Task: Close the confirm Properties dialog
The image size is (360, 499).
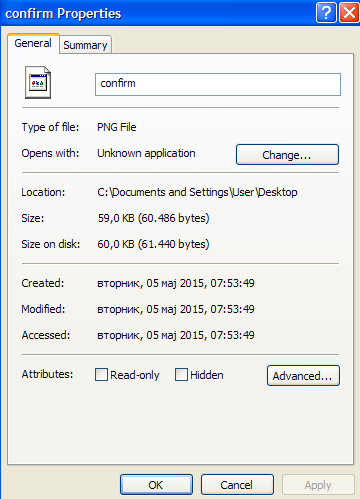Action: click(349, 13)
